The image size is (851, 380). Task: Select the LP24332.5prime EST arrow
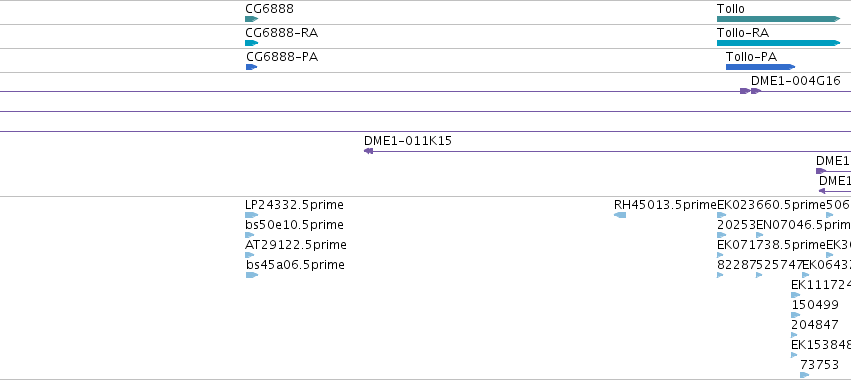[251, 215]
